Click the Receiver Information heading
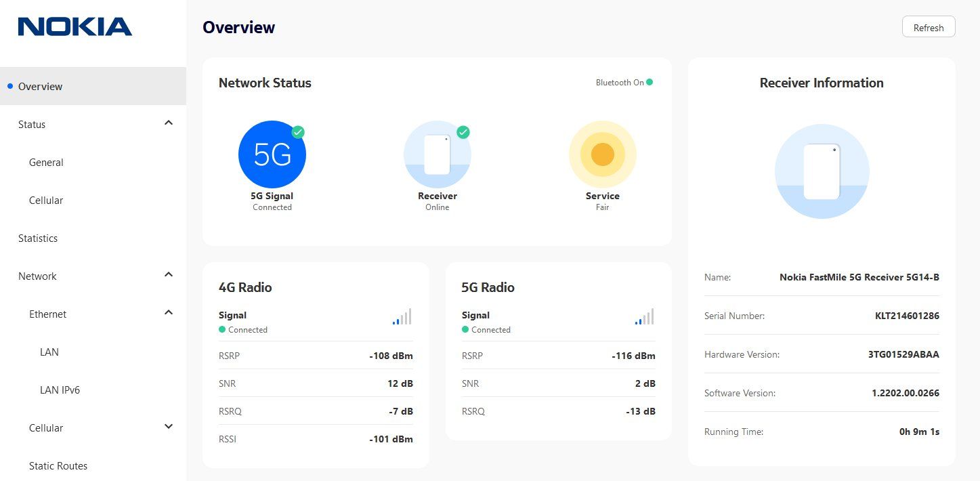Viewport: 980px width, 481px height. 822,83
